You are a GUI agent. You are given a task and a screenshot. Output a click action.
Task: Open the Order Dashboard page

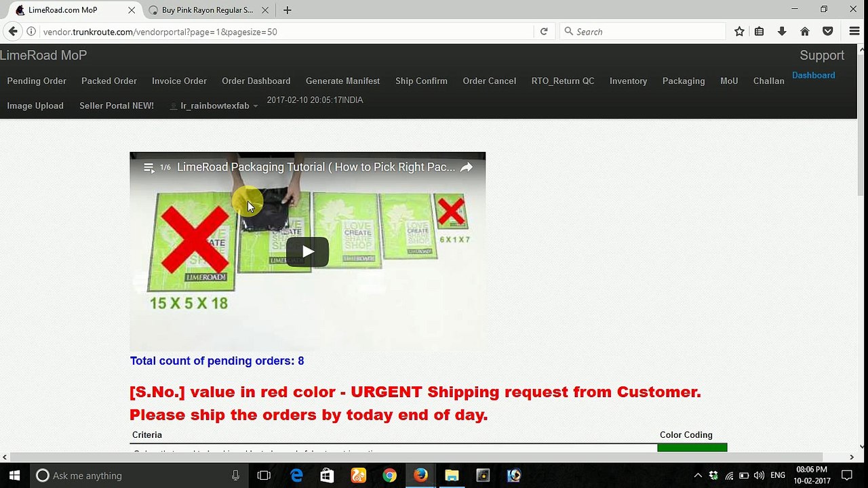(256, 81)
